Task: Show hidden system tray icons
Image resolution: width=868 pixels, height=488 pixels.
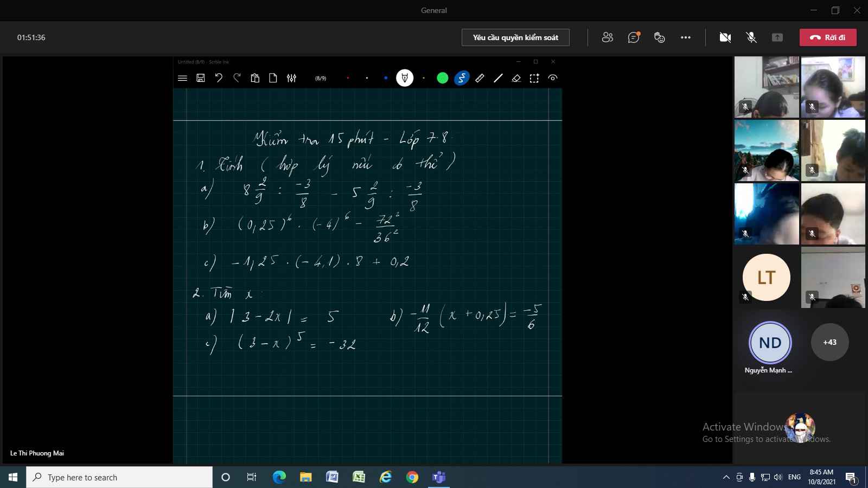Action: [x=726, y=477]
